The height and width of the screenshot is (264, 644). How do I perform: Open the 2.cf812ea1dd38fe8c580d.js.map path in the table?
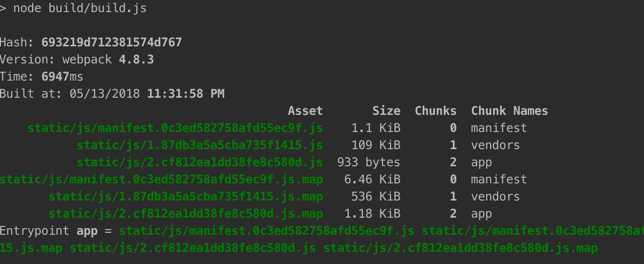[186, 214]
